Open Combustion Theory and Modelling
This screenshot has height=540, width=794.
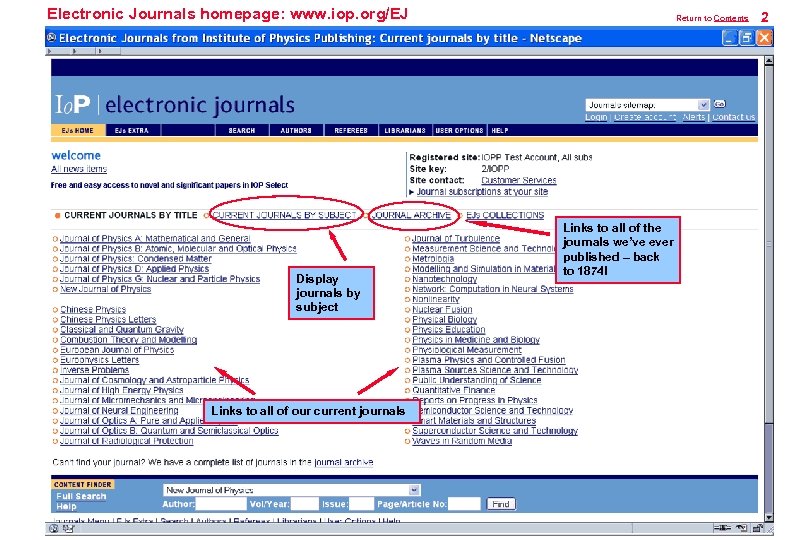[x=128, y=339]
